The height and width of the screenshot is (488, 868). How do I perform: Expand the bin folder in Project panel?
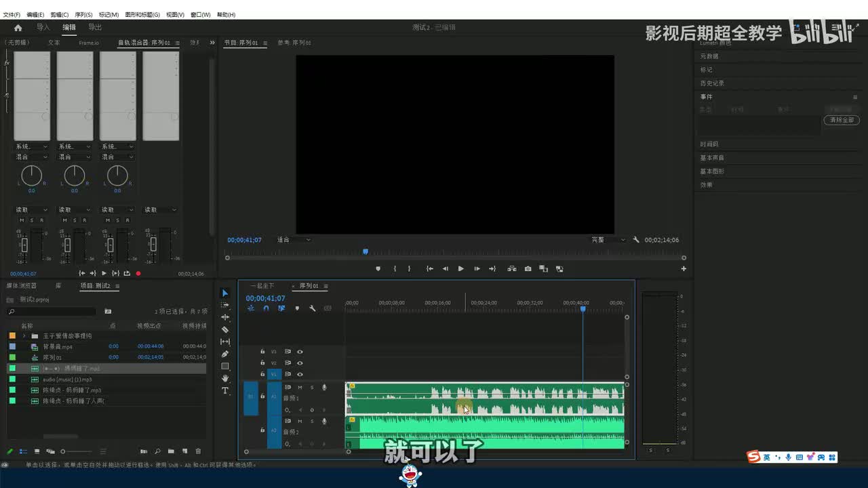click(24, 336)
